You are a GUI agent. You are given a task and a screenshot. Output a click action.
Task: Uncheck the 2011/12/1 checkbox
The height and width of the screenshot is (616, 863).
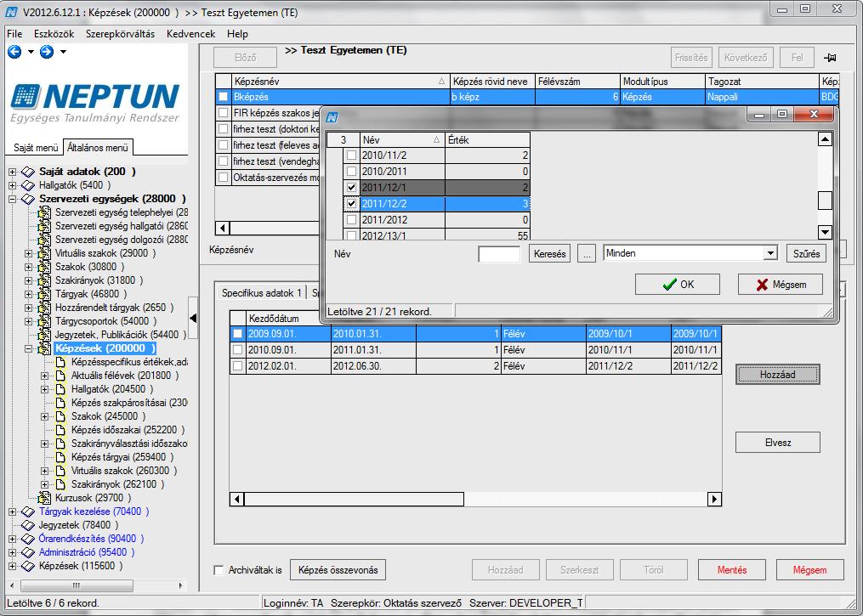pyautogui.click(x=352, y=188)
